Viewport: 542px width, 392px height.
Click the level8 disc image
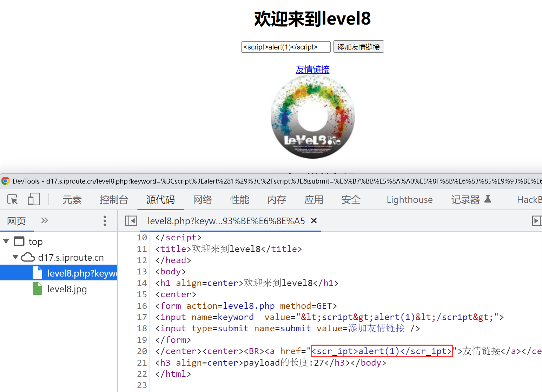click(312, 117)
